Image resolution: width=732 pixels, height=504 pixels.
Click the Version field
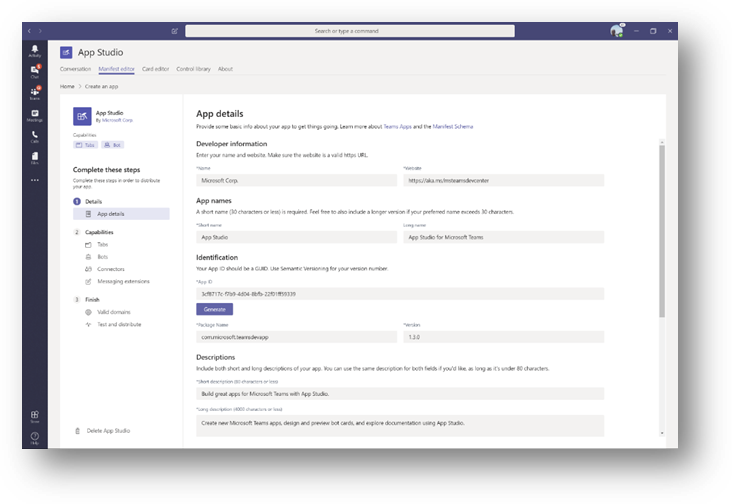coord(504,337)
